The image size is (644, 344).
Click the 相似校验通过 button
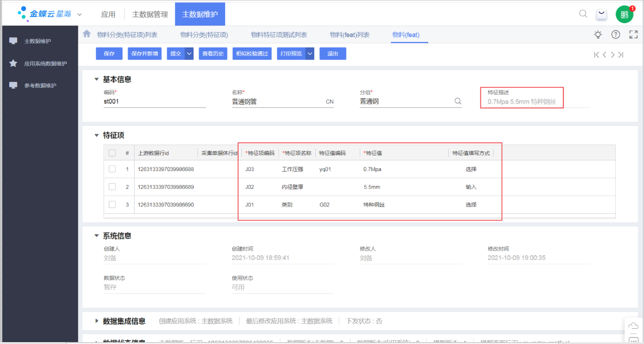pyautogui.click(x=252, y=53)
